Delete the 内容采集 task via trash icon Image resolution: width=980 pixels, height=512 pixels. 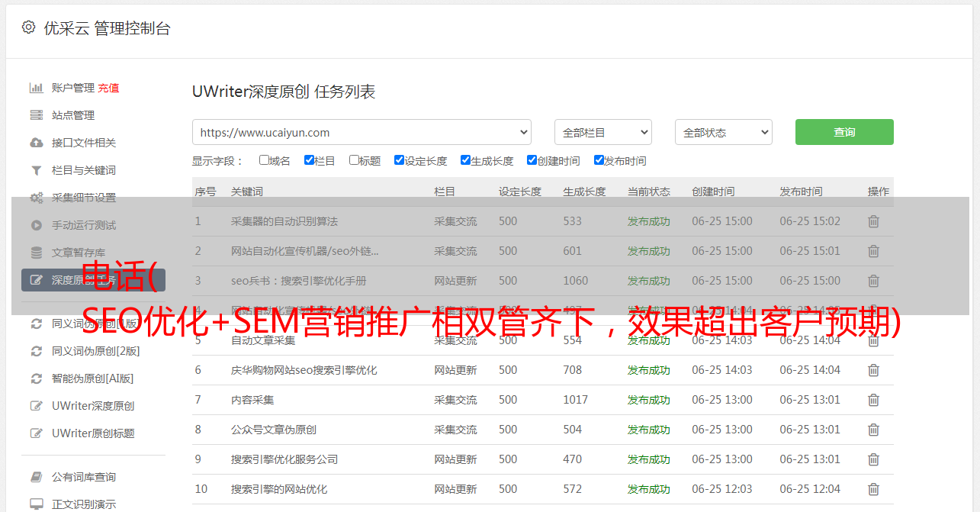click(x=873, y=400)
